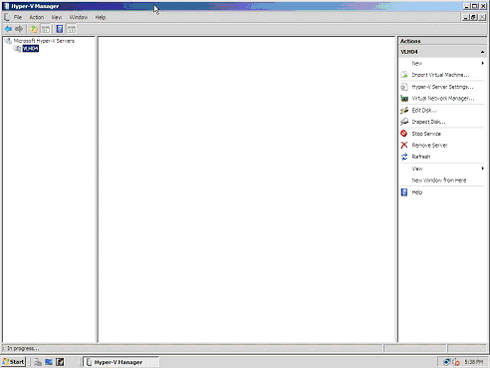Toggle the Show/Hide Console Tree toolbar icon
Screen dimensions: 490x368
(46, 29)
